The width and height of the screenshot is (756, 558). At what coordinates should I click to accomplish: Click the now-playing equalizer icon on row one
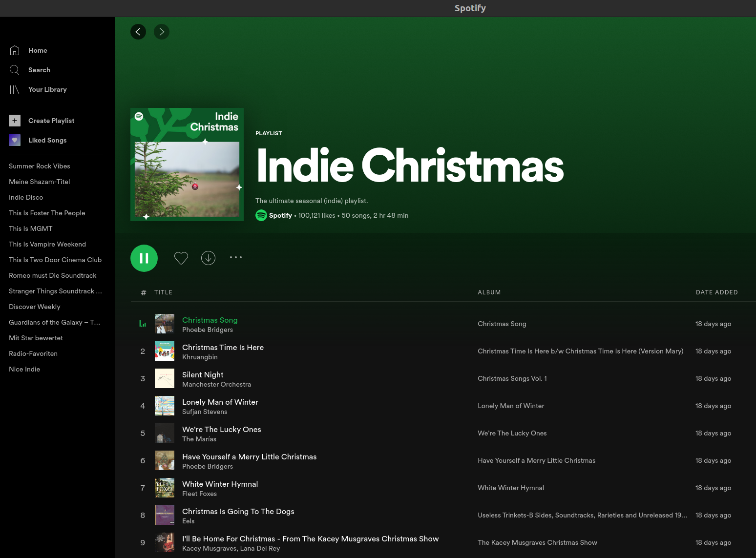point(143,324)
